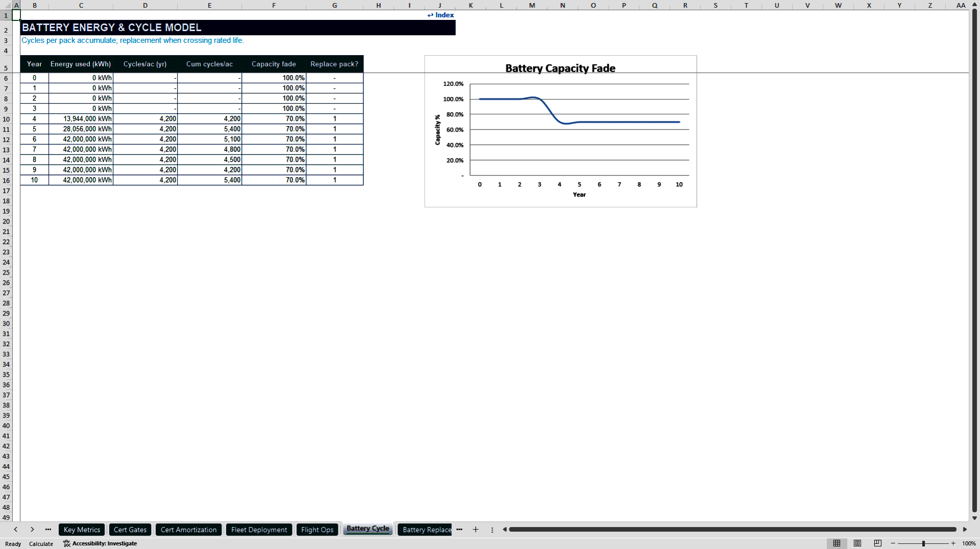
Task: Select the Battery Capacity Fade chart title
Action: click(x=560, y=68)
